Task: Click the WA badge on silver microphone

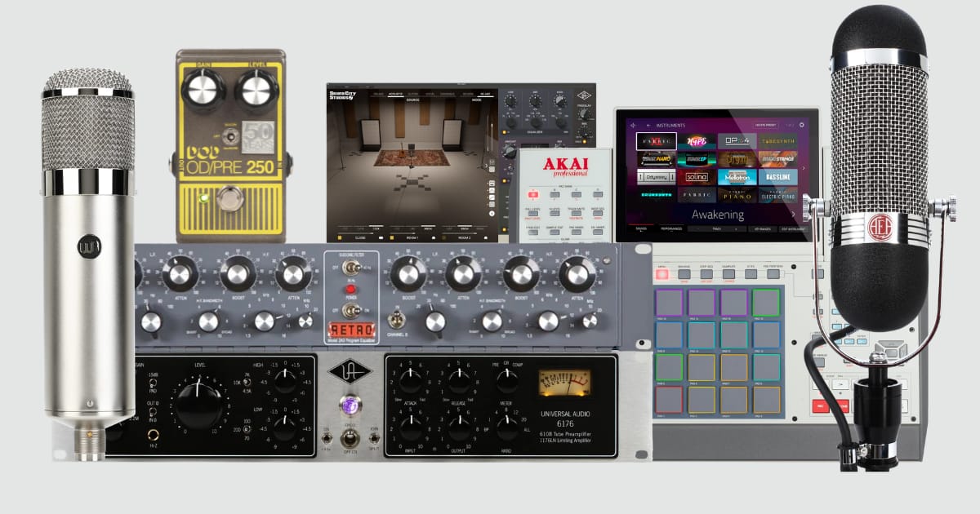Action: point(88,246)
